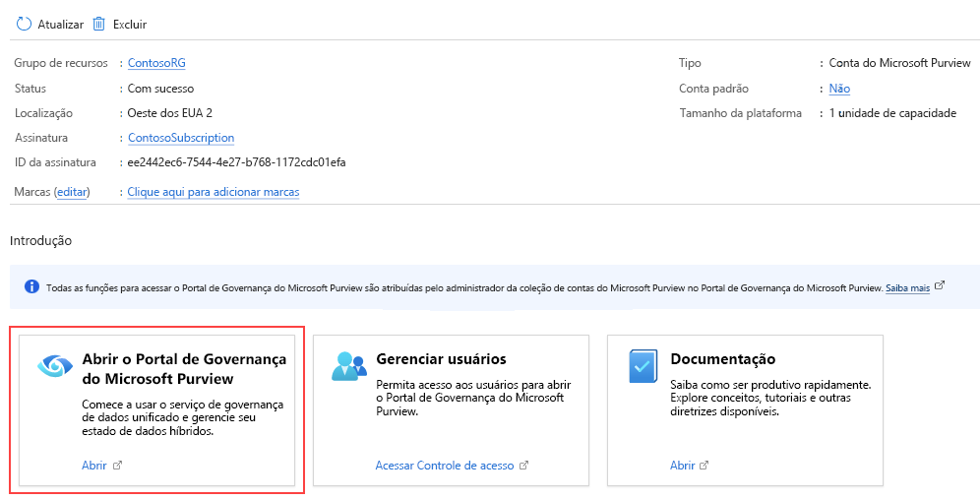This screenshot has height=500, width=980.
Task: Click the Atualizar refresh icon
Action: [24, 25]
